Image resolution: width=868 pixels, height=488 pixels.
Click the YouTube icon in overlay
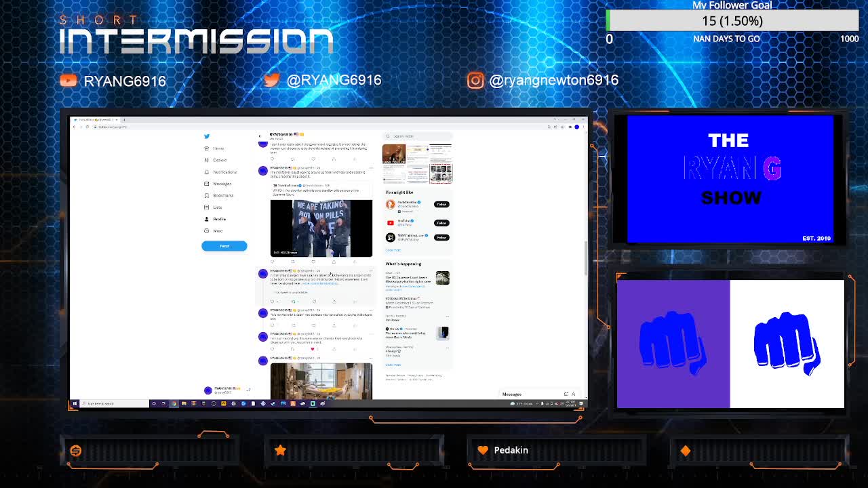(x=68, y=81)
